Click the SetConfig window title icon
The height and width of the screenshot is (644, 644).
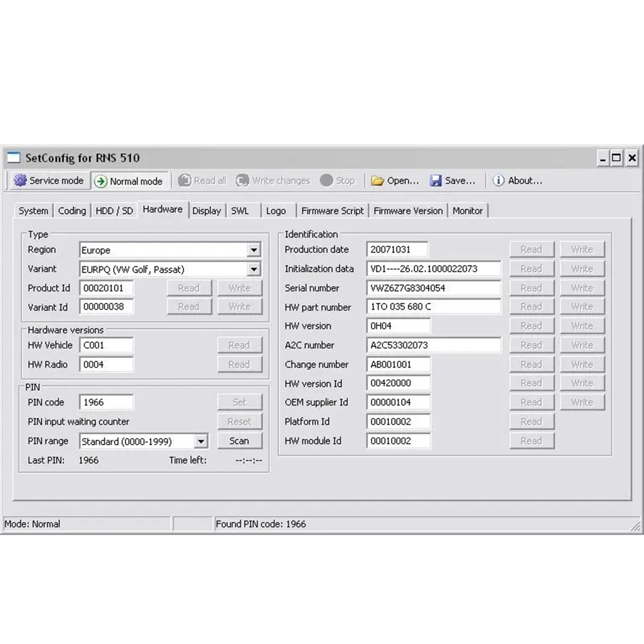pos(14,158)
